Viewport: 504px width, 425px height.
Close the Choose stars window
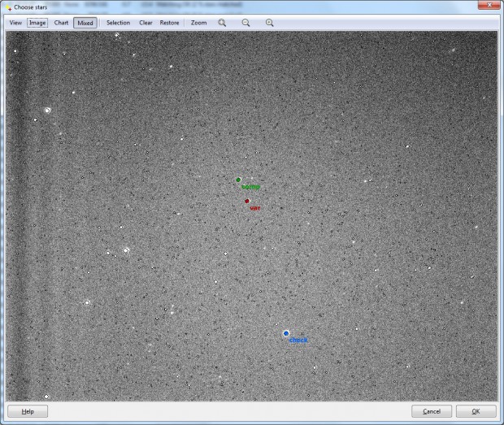489,5
